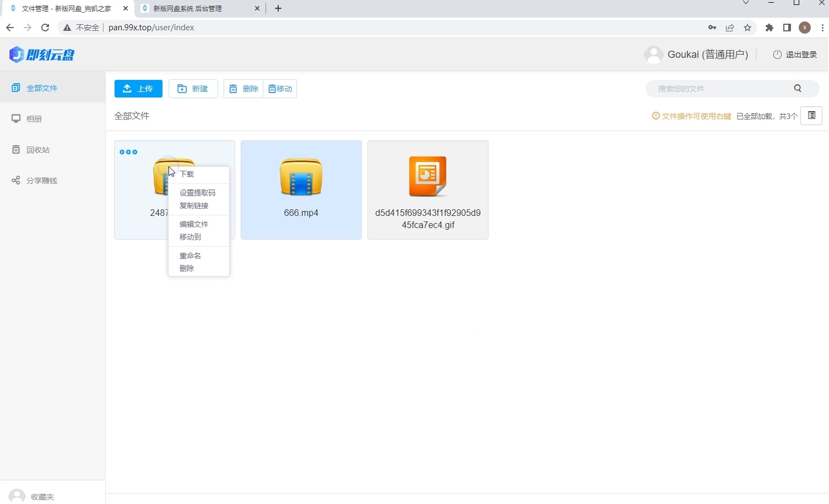The width and height of the screenshot is (829, 504).
Task: Click the 删除 toolbar button
Action: click(243, 89)
